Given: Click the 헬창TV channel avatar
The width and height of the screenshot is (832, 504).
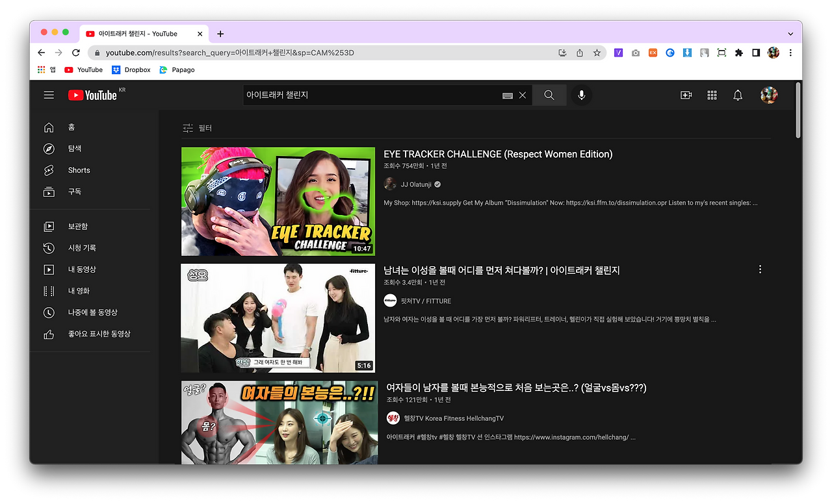Looking at the screenshot, I should click(393, 418).
